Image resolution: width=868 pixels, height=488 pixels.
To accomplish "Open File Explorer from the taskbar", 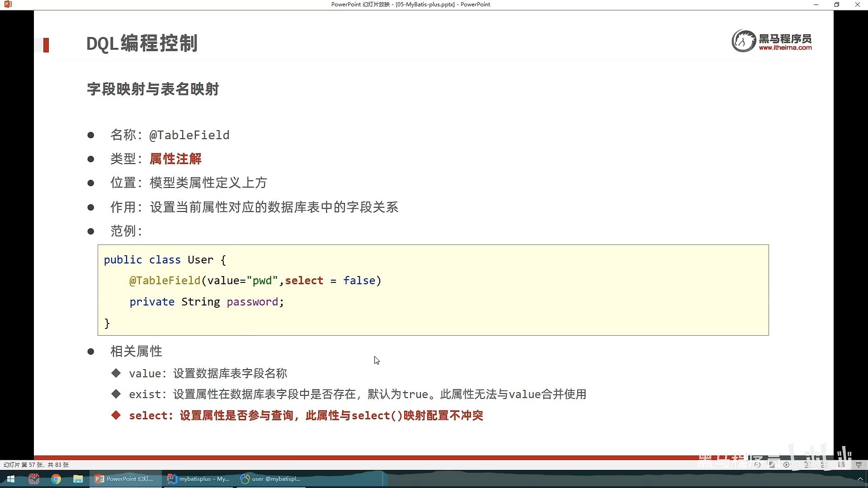I will (78, 479).
